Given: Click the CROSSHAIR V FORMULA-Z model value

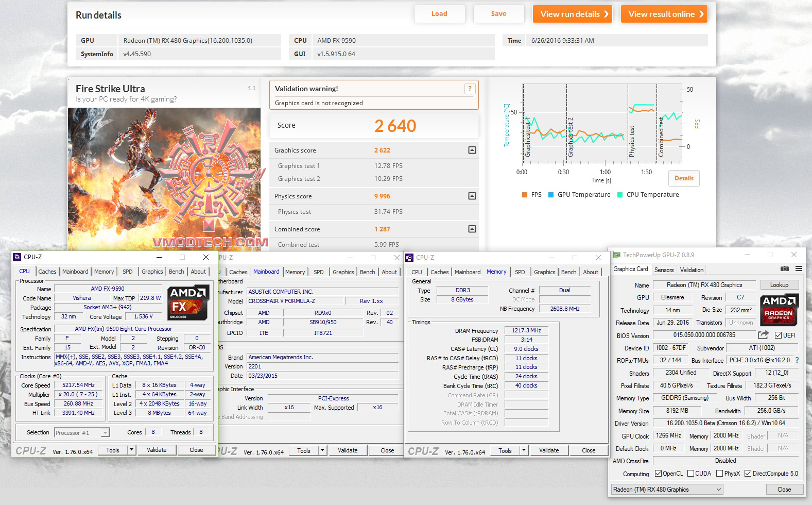Looking at the screenshot, I should [296, 301].
